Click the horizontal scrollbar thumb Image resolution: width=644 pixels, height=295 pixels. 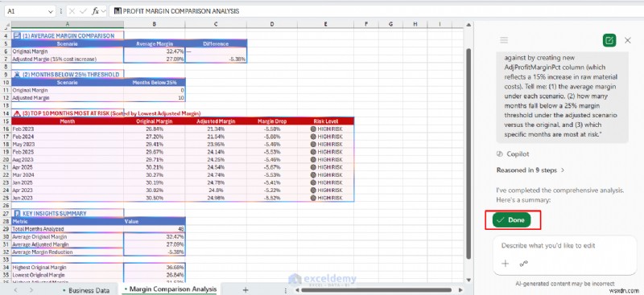(376, 290)
